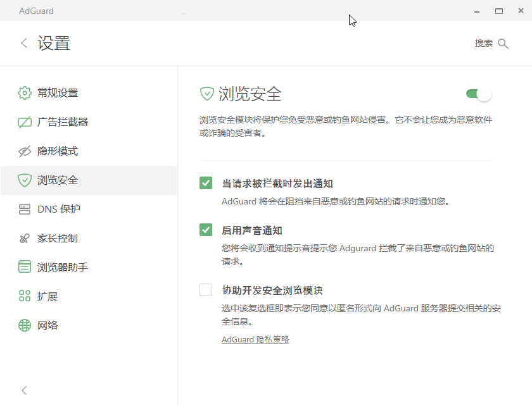Click the DNS 保护 server icon
This screenshot has width=532, height=405.
coord(25,209)
